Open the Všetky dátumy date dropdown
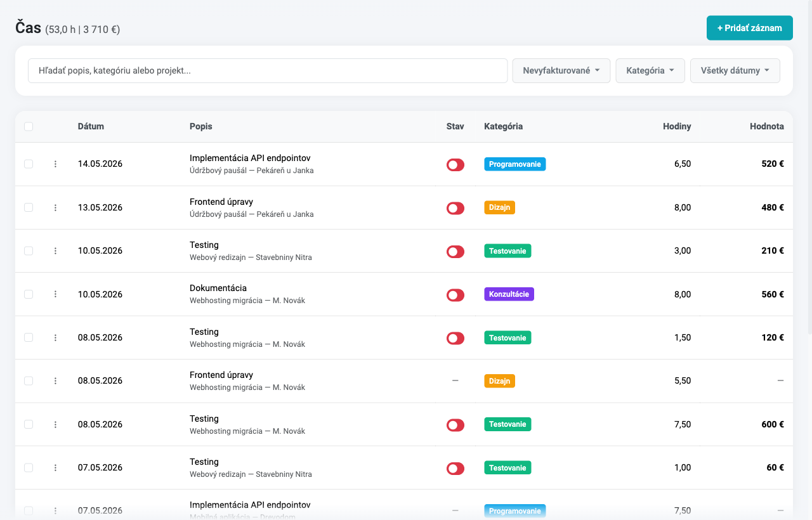 coord(735,70)
